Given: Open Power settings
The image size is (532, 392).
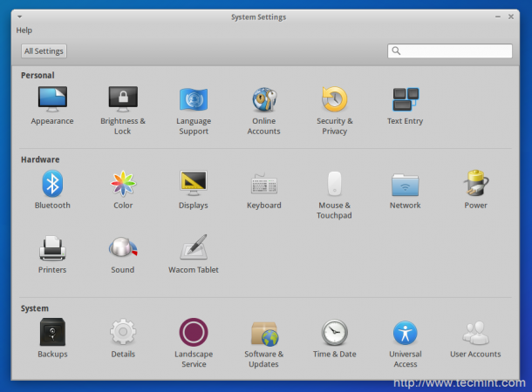Looking at the screenshot, I should pyautogui.click(x=475, y=184).
